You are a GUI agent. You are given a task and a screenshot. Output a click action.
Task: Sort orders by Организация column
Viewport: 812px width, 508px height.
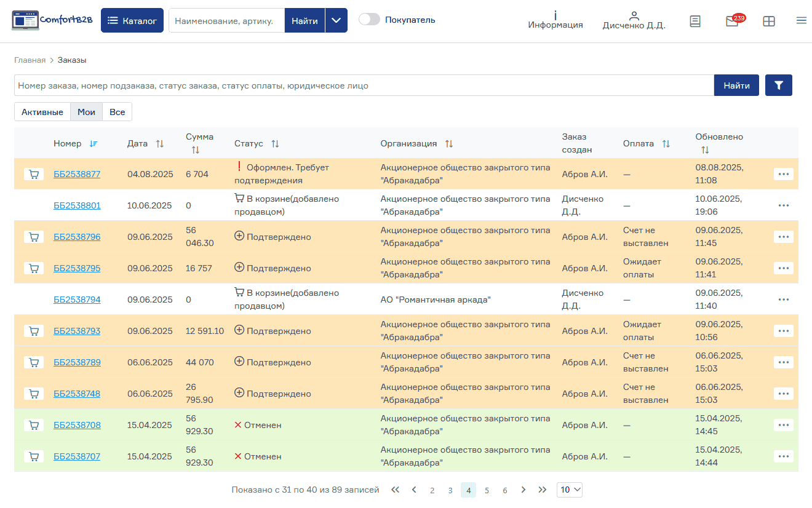pos(449,143)
